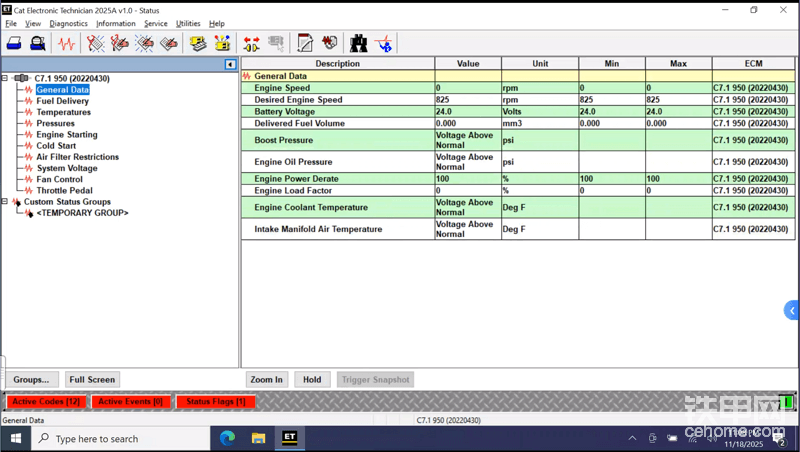Hide the left panel using the arrow button
Viewport: 800px width, 452px height.
(x=230, y=64)
